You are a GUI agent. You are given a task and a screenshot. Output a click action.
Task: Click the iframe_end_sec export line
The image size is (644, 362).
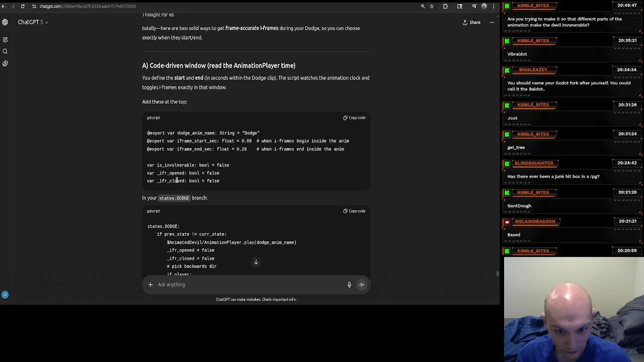point(246,149)
